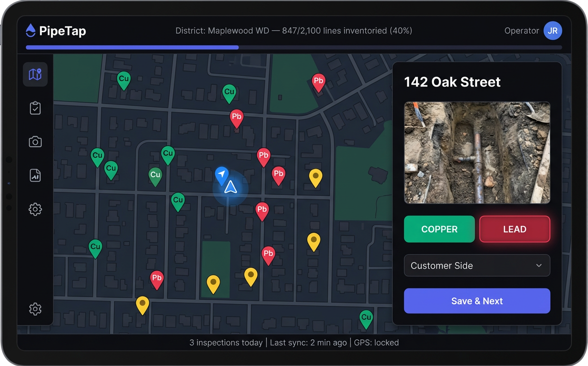Open the camera capture tool
The width and height of the screenshot is (588, 366).
(35, 141)
